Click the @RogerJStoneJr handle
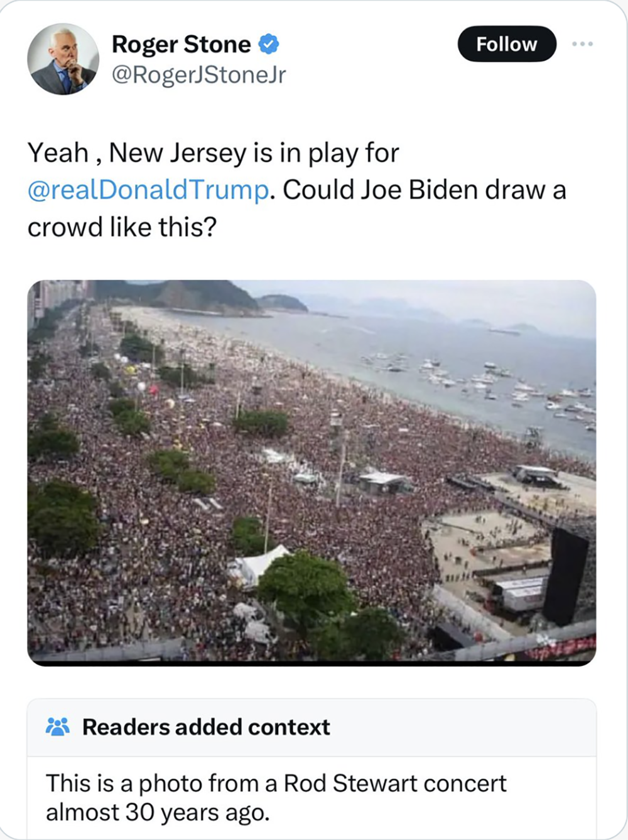The width and height of the screenshot is (628, 840). pos(198,75)
